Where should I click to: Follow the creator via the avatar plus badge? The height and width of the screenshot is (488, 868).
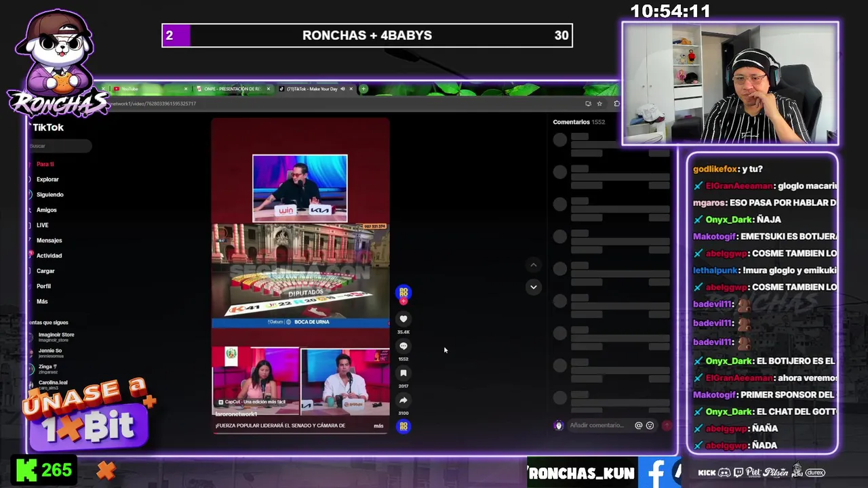(x=403, y=300)
